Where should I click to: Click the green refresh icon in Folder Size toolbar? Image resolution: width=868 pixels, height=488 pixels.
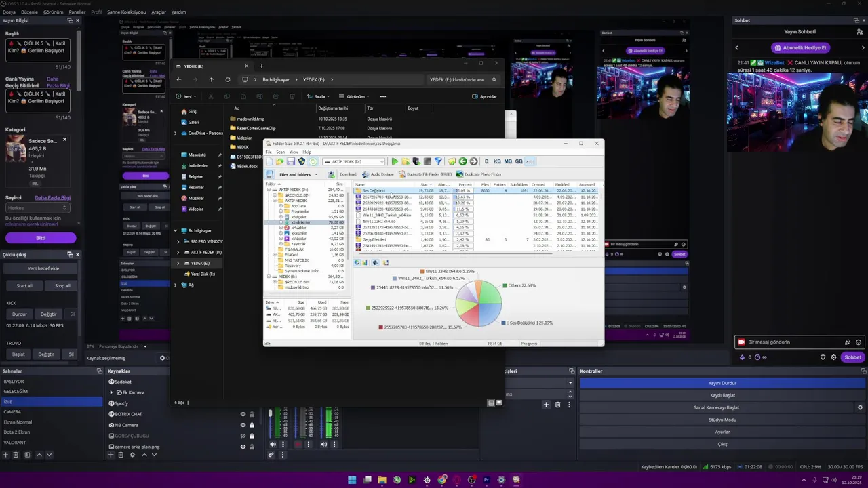[313, 161]
